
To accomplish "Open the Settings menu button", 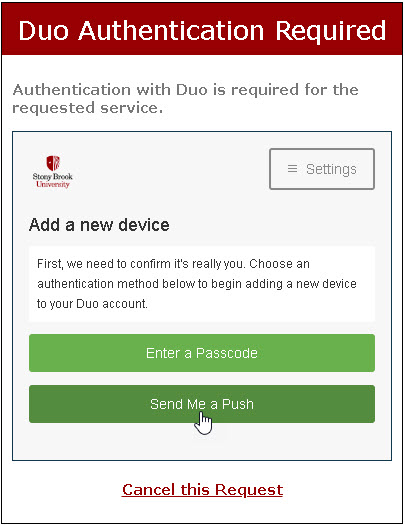I will (322, 169).
